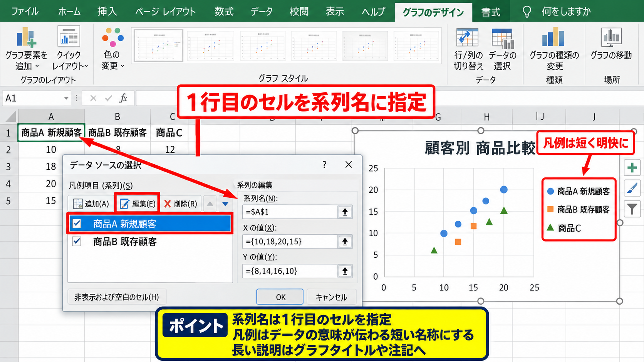This screenshot has height=362, width=644.
Task: Click 非表示および空白のセル(H) button
Action: [x=117, y=297]
